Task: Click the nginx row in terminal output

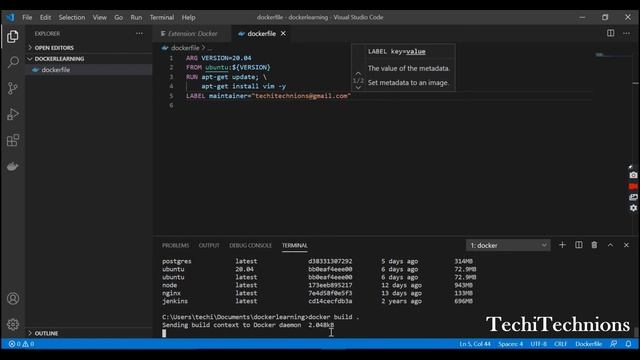Action: (x=318, y=293)
